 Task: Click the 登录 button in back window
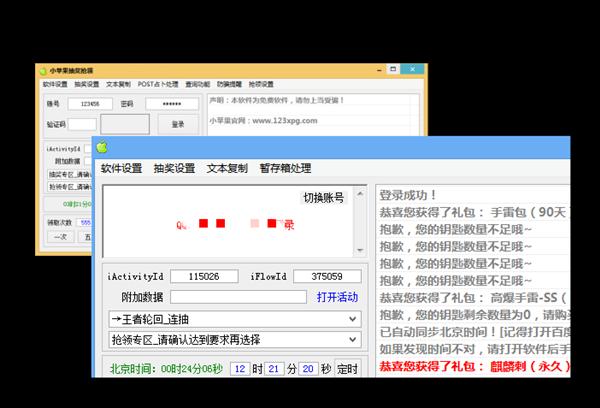(x=178, y=124)
